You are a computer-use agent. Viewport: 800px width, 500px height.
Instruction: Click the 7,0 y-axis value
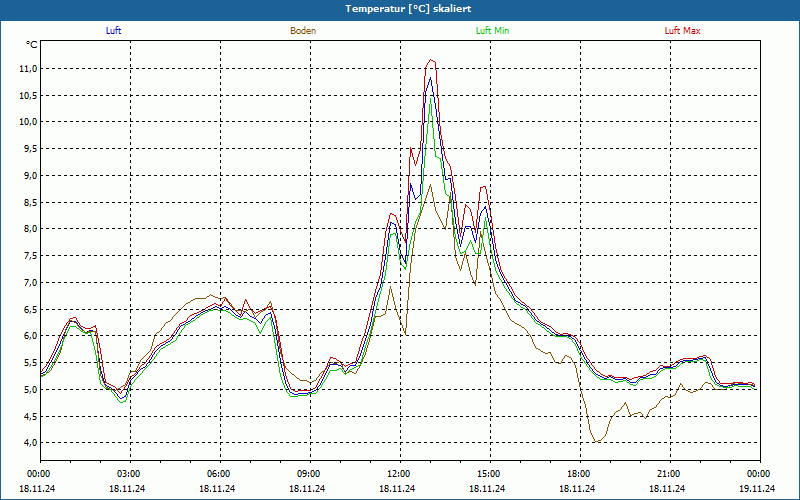click(30, 282)
